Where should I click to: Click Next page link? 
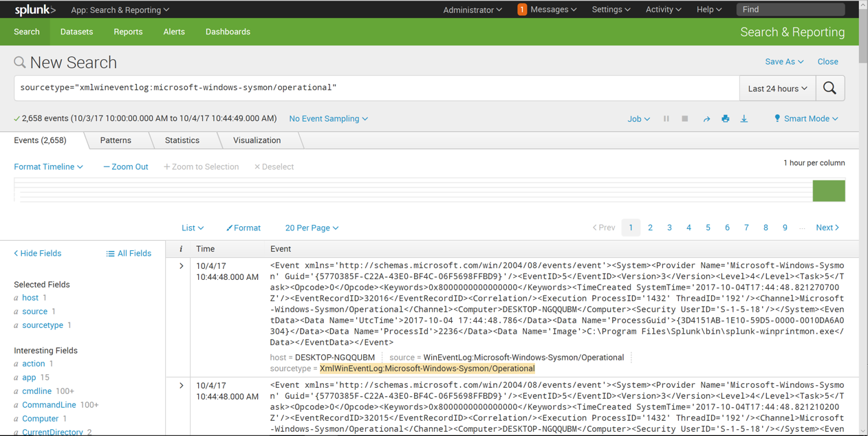click(x=827, y=228)
